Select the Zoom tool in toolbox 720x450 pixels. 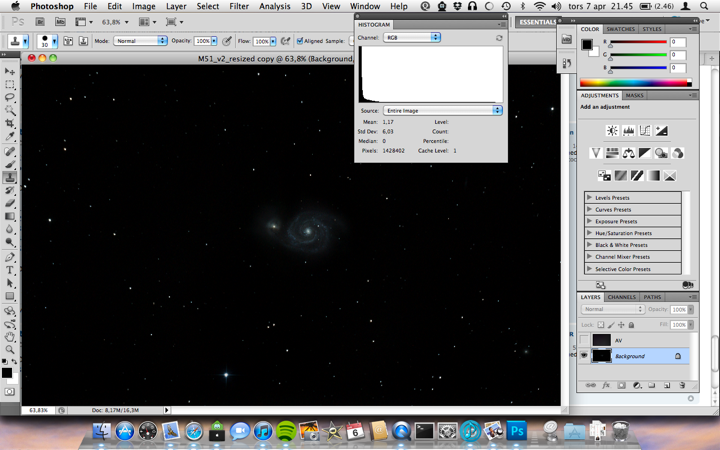click(10, 349)
